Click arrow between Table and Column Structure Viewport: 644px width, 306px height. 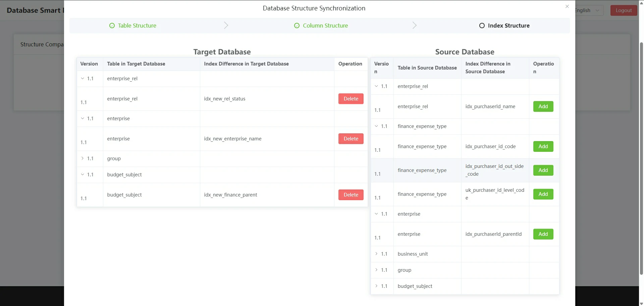226,26
